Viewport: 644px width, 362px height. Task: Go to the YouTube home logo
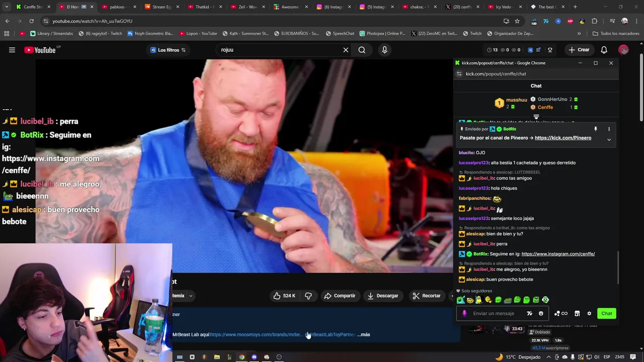tap(40, 50)
